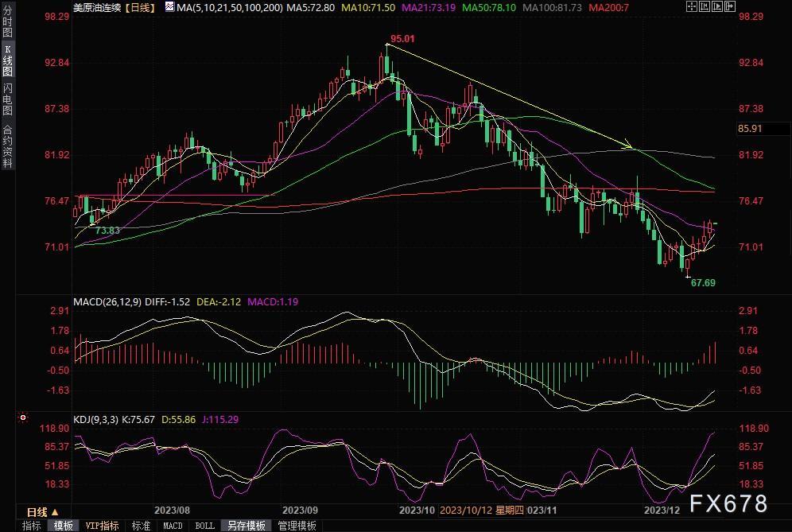Click 另存模板 button
Screen dimensions: 792x532
(247, 526)
